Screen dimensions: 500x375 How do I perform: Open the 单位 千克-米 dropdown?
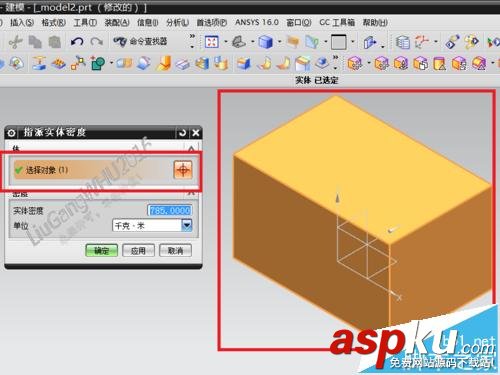pos(187,225)
